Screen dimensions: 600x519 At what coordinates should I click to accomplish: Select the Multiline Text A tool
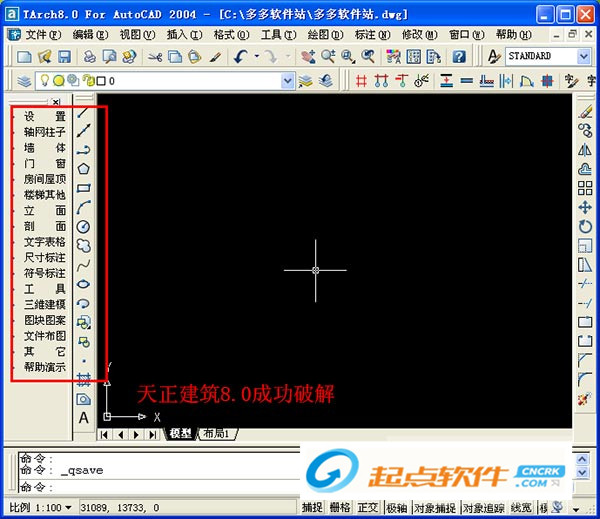[84, 418]
